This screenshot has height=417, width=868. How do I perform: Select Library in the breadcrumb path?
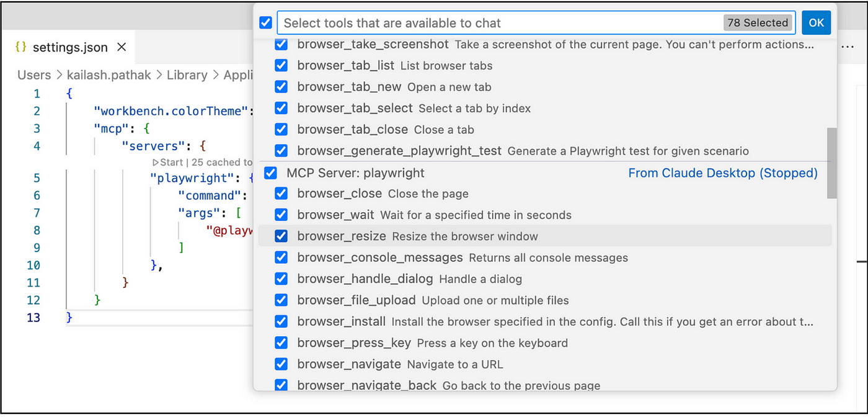(x=187, y=75)
